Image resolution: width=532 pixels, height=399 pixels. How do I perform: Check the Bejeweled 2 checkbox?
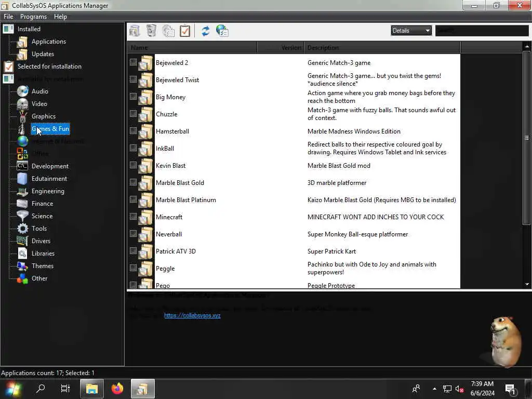(x=134, y=62)
